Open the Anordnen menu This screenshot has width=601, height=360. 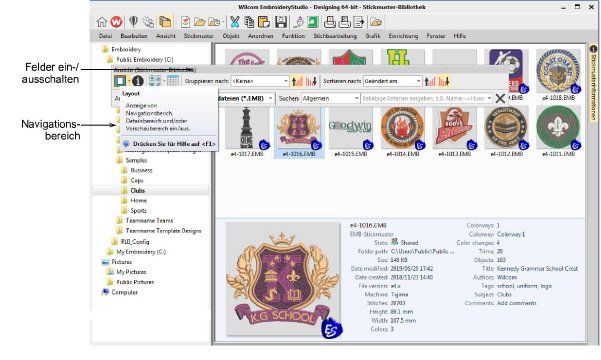261,36
